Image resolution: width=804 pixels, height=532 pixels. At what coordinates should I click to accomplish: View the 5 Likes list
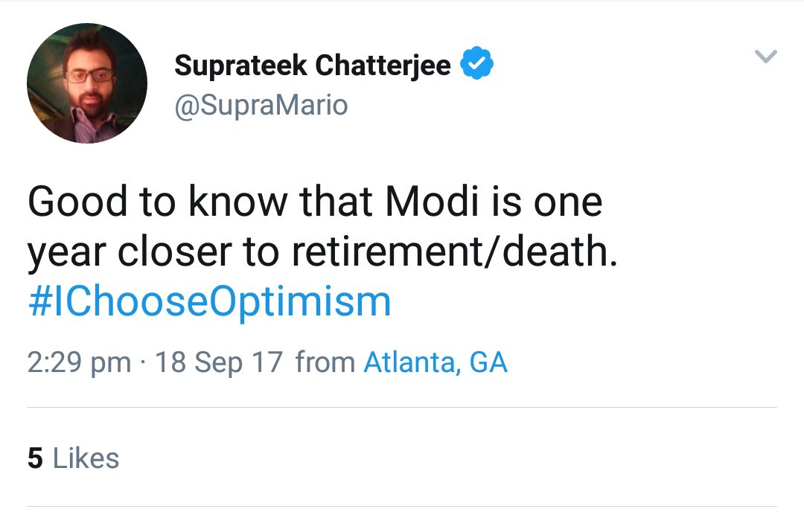pos(73,458)
